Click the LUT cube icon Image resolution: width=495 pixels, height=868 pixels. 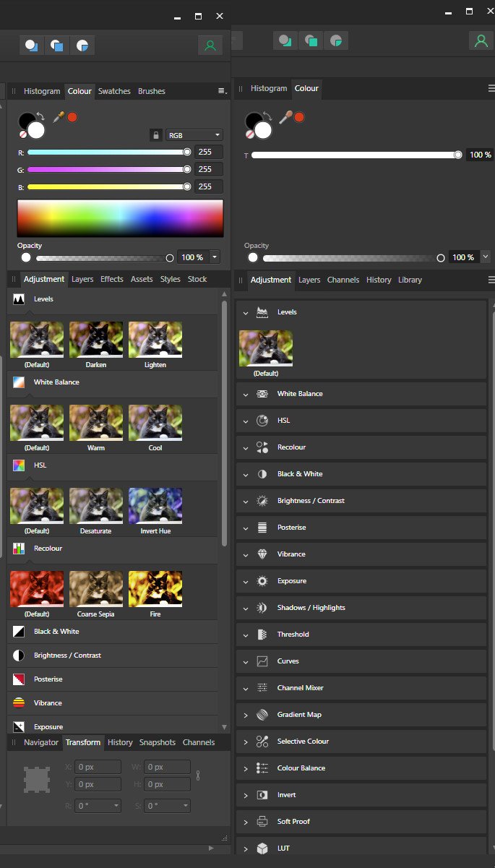point(262,848)
